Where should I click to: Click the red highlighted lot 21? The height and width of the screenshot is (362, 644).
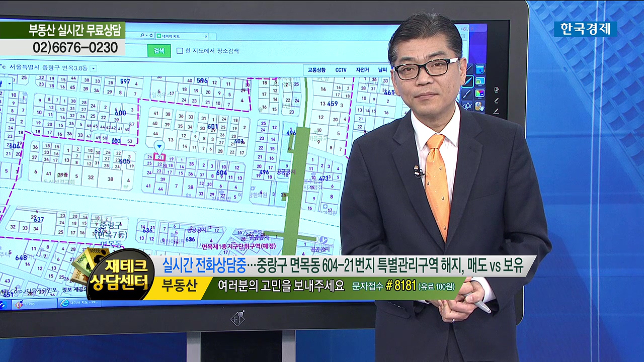pyautogui.click(x=159, y=157)
